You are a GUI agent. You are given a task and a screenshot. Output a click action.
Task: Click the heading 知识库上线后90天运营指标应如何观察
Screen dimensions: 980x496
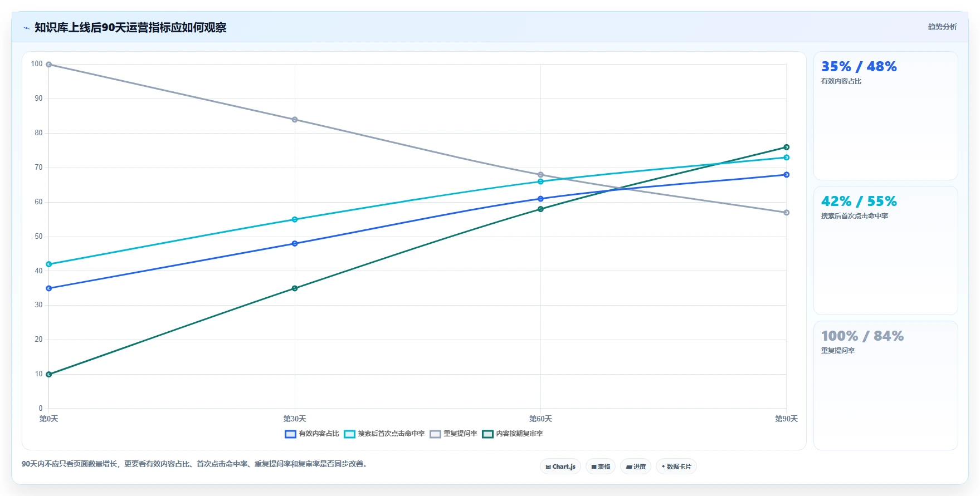tap(130, 27)
